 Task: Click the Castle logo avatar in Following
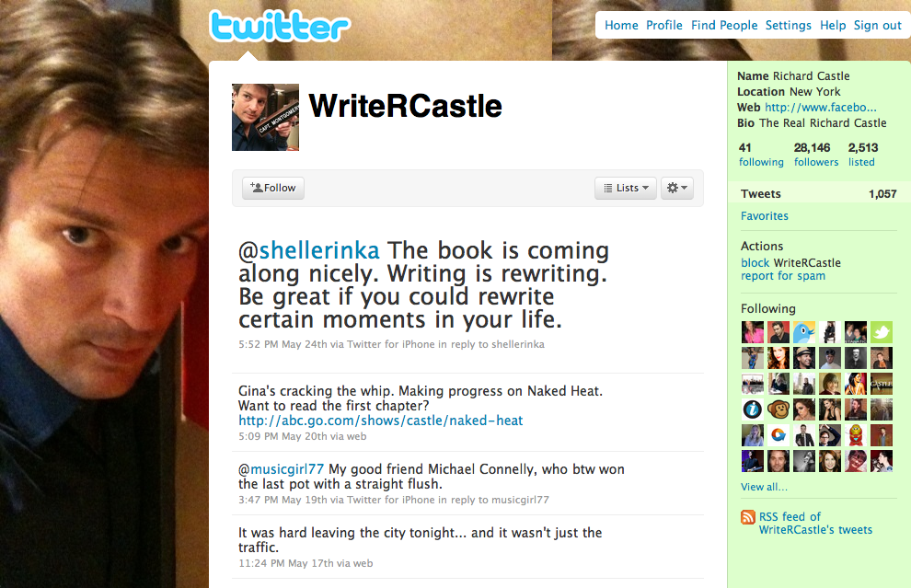tap(881, 384)
